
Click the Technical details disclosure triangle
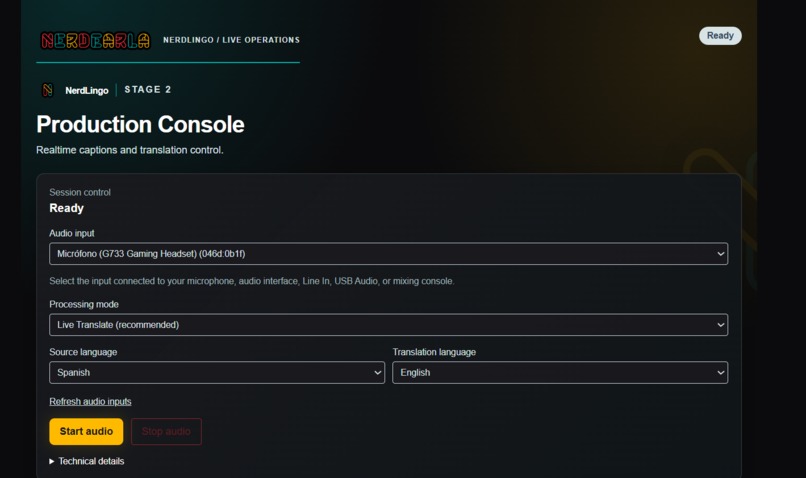(x=51, y=462)
